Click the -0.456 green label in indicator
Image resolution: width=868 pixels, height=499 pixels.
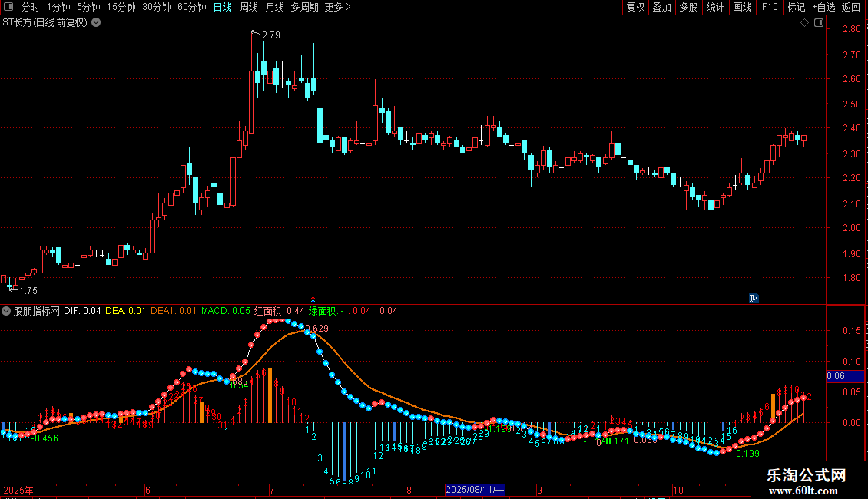point(45,438)
